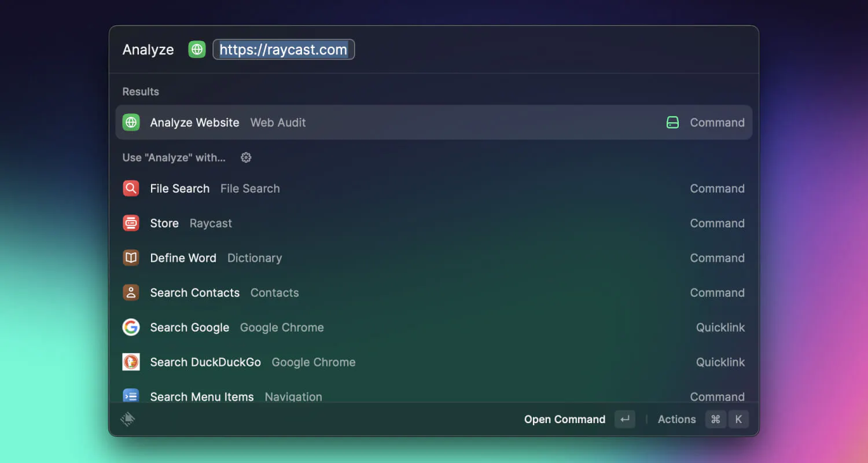Click the Define Word book icon
The image size is (868, 463).
[131, 258]
